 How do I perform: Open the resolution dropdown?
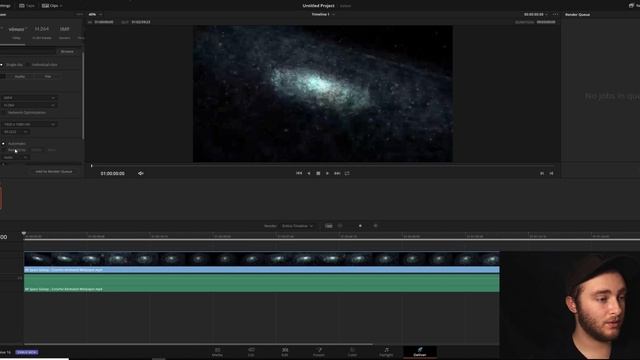[x=29, y=124]
